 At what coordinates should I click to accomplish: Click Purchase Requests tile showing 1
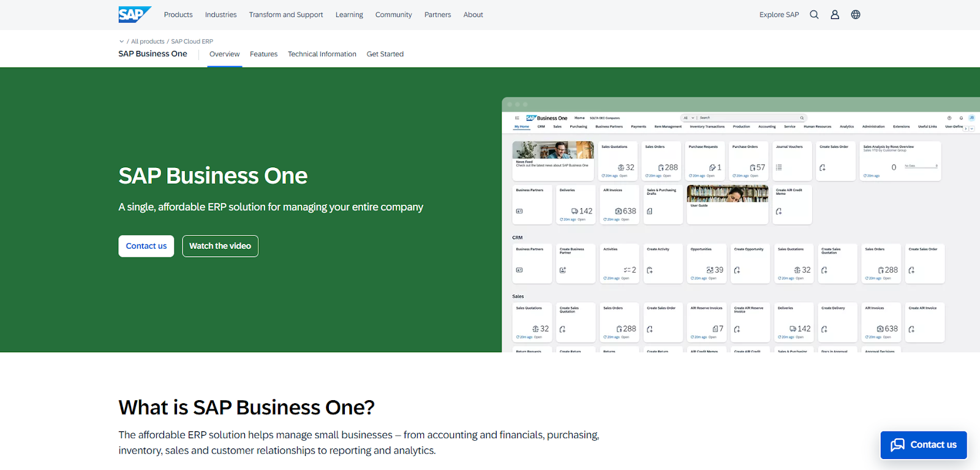[x=704, y=161]
